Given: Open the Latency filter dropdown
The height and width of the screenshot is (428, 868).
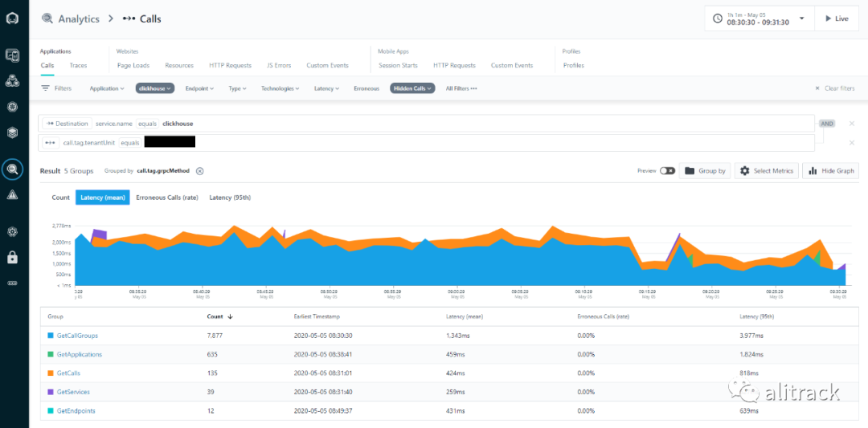Looking at the screenshot, I should point(327,88).
